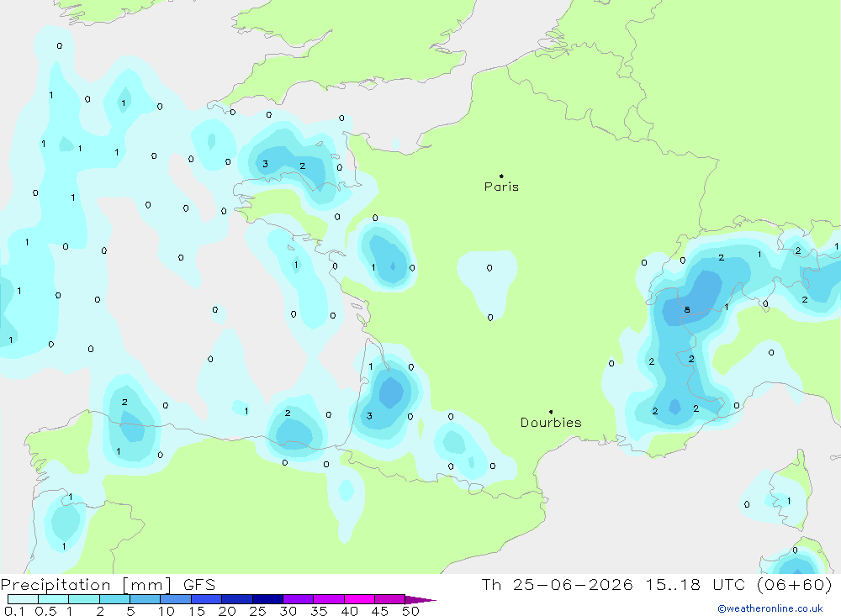Screen dimensions: 841x616
Task: Click the Dourbies location dot marker
Action: coord(551,412)
